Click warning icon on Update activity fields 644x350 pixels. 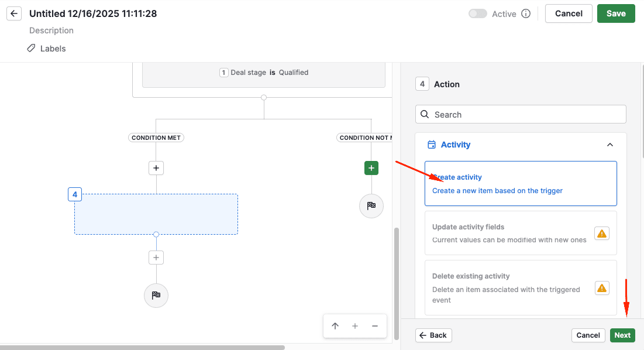click(x=601, y=234)
